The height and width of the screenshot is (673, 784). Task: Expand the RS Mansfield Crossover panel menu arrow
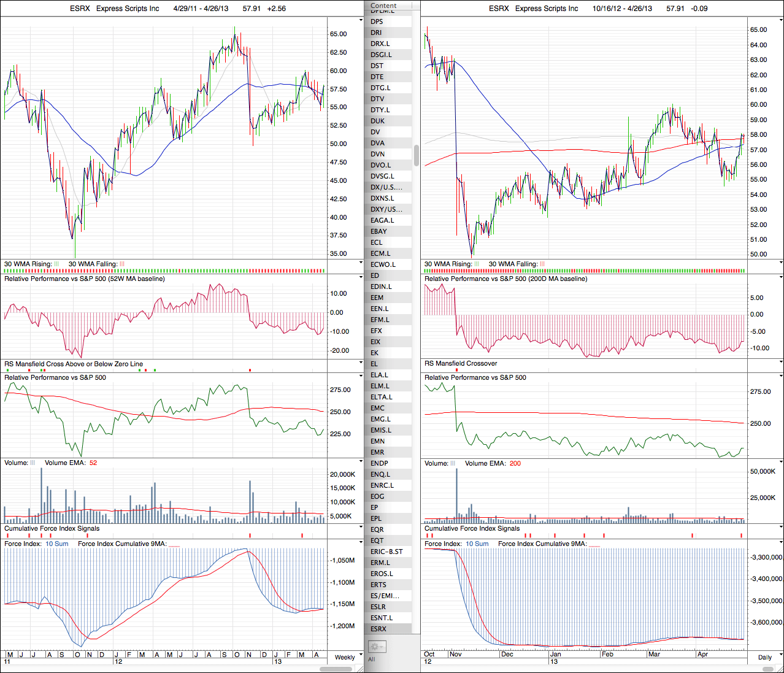781,363
